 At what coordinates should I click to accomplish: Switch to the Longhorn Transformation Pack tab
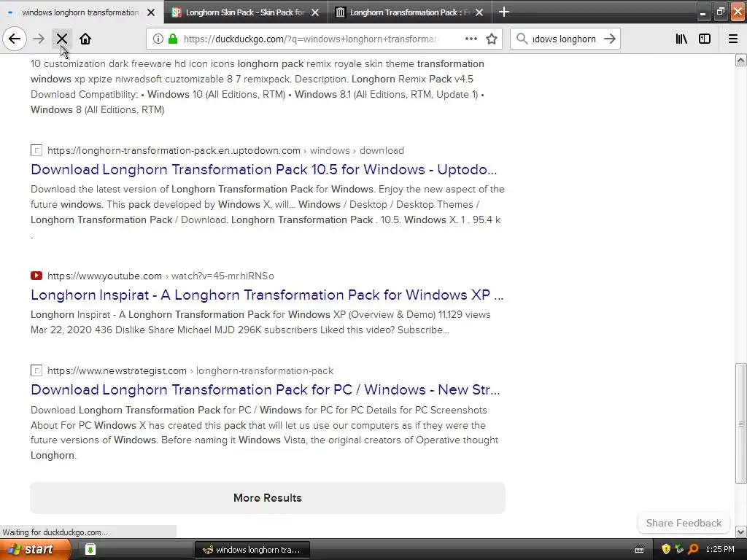pyautogui.click(x=410, y=12)
